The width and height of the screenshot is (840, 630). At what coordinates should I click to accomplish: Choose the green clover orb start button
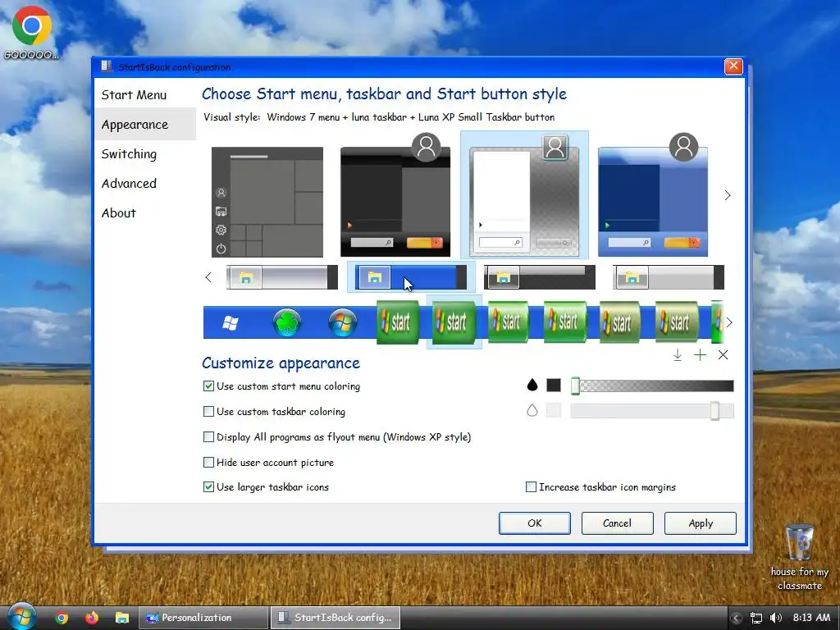pos(286,322)
